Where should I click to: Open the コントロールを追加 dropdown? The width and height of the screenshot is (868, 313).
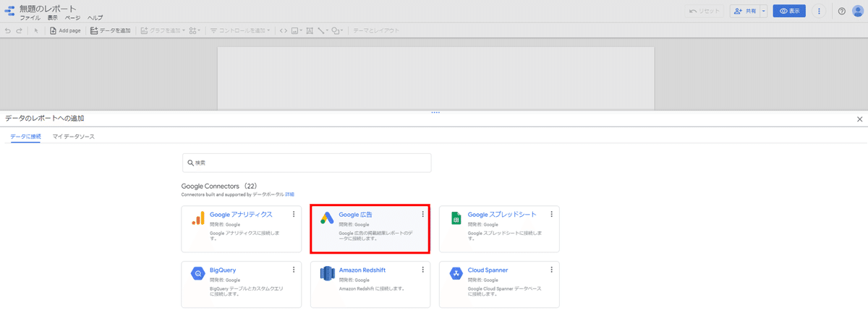(x=241, y=30)
